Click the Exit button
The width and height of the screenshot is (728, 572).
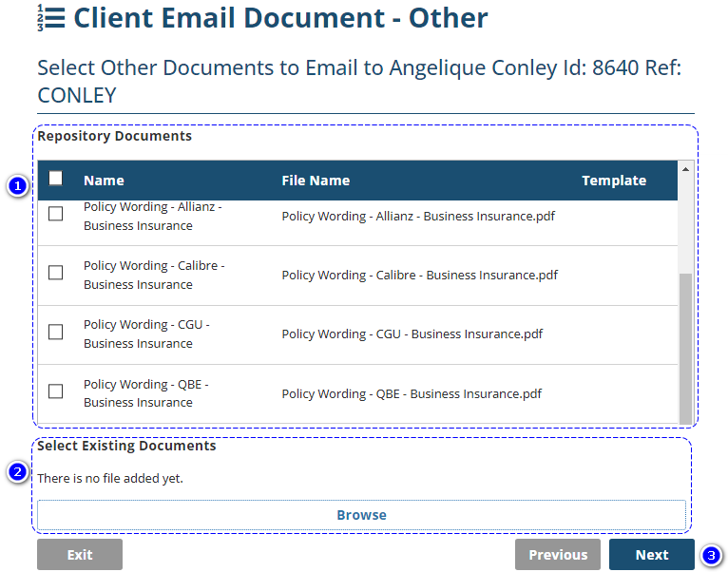point(80,555)
